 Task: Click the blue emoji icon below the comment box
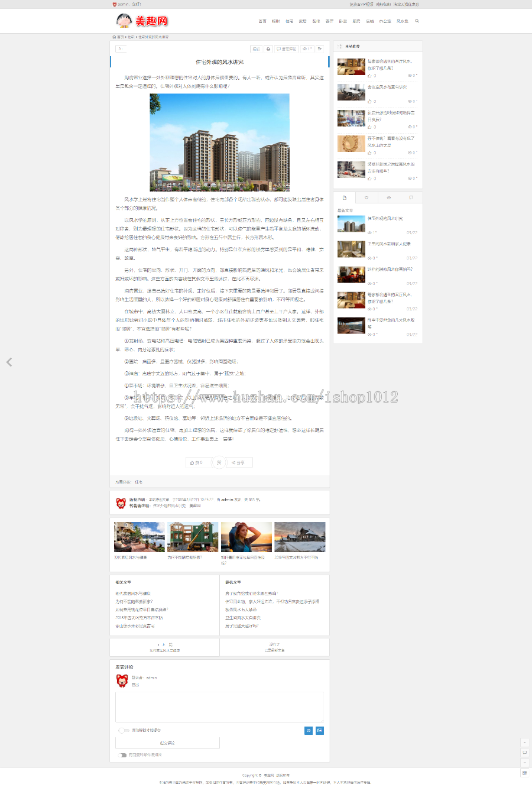click(309, 731)
